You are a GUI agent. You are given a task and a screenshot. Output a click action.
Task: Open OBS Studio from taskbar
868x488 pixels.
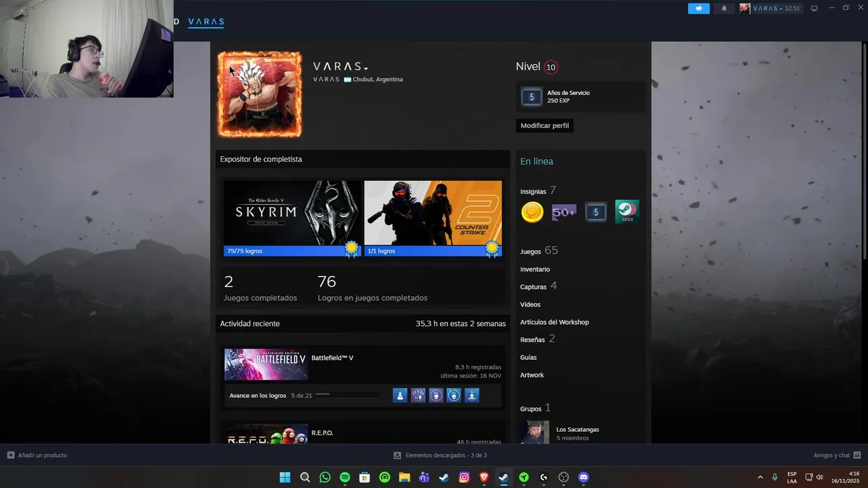pos(563,477)
